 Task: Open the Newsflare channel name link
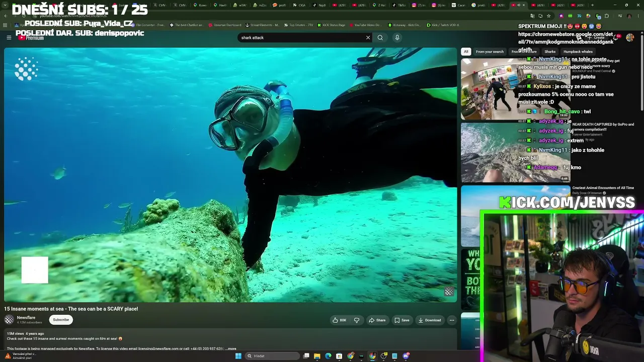pyautogui.click(x=26, y=318)
